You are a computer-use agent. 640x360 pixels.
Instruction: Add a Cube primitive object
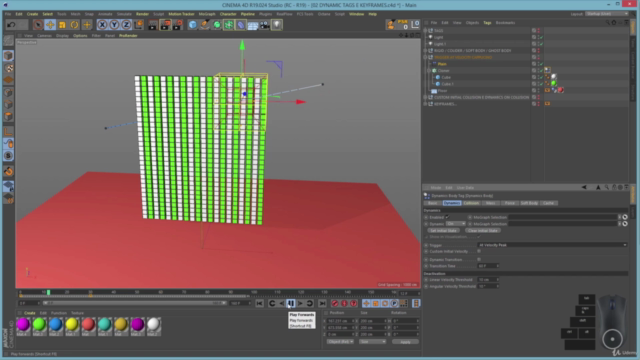(x=193, y=25)
